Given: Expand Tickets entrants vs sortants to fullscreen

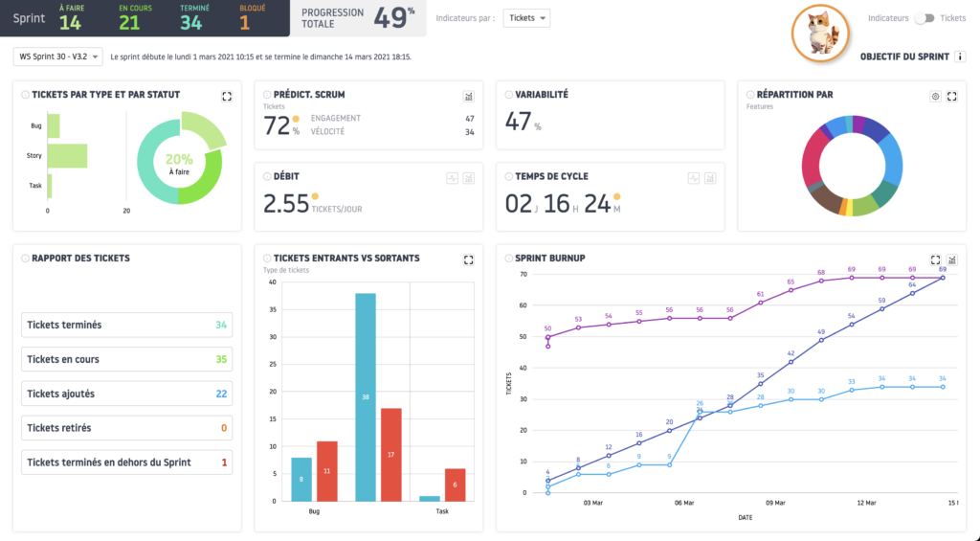Looking at the screenshot, I should click(x=469, y=259).
